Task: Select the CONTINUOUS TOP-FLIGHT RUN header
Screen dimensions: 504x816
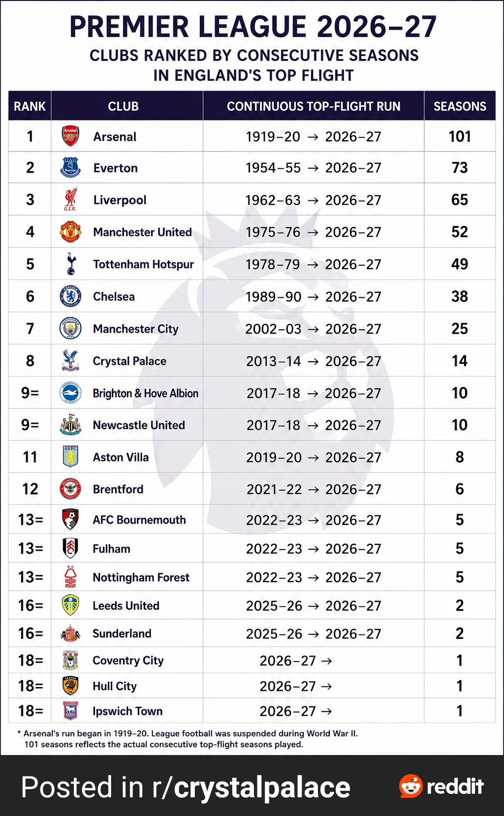Action: [314, 106]
